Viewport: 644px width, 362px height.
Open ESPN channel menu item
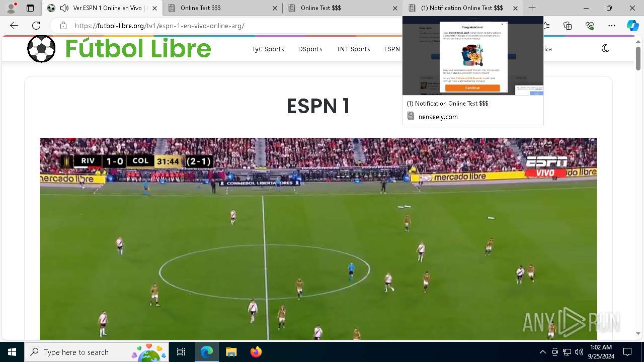tap(392, 49)
